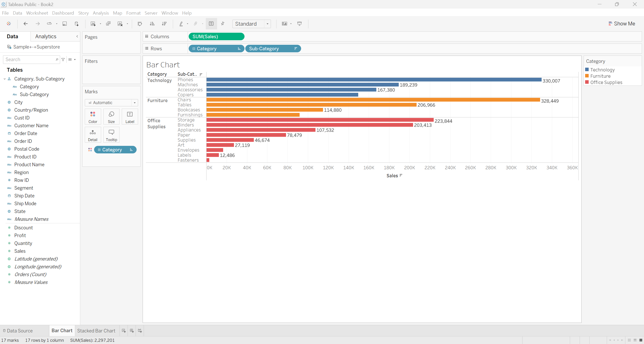Click the field Search input box
Image resolution: width=644 pixels, height=344 pixels.
30,60
